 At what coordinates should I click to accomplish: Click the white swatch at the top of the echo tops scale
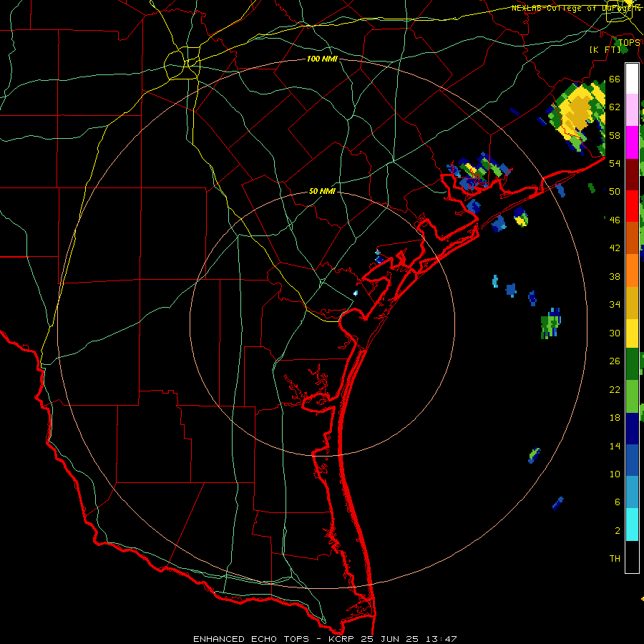click(632, 79)
